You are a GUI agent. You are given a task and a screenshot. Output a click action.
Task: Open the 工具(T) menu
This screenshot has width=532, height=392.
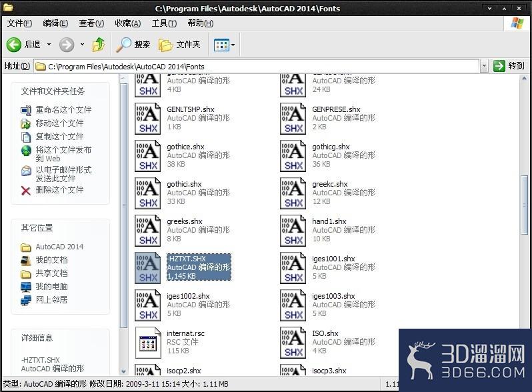164,23
